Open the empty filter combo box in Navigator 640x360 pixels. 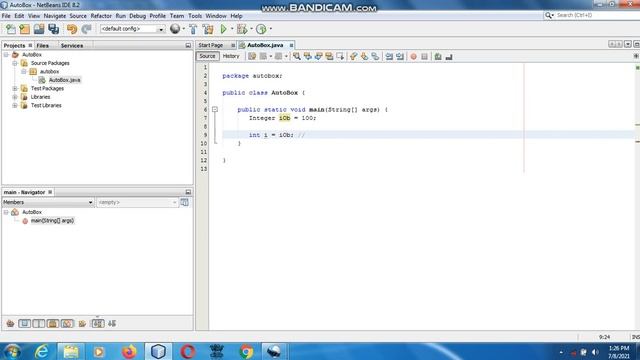click(x=137, y=202)
